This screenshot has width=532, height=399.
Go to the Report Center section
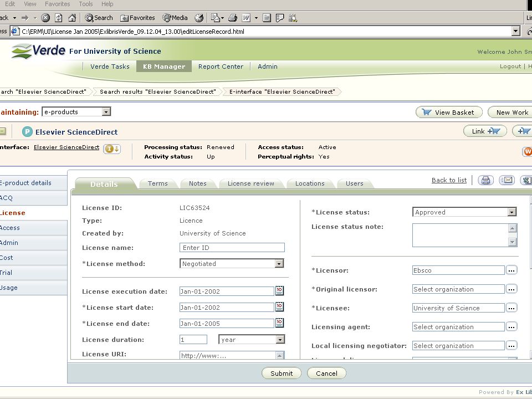click(221, 66)
